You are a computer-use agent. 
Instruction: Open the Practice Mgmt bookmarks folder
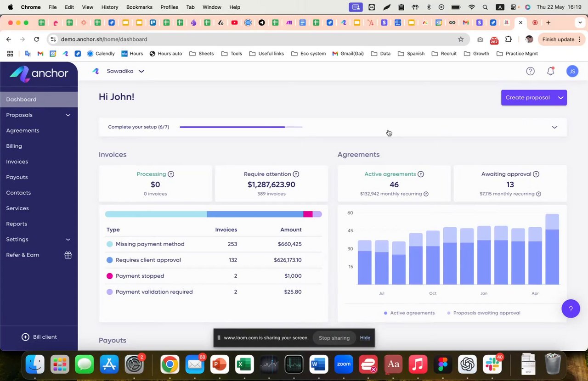pyautogui.click(x=517, y=54)
